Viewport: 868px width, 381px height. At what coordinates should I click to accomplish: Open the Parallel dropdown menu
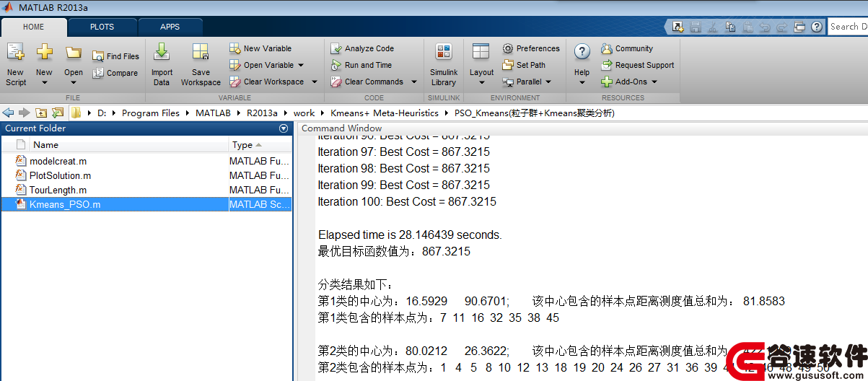pos(527,82)
